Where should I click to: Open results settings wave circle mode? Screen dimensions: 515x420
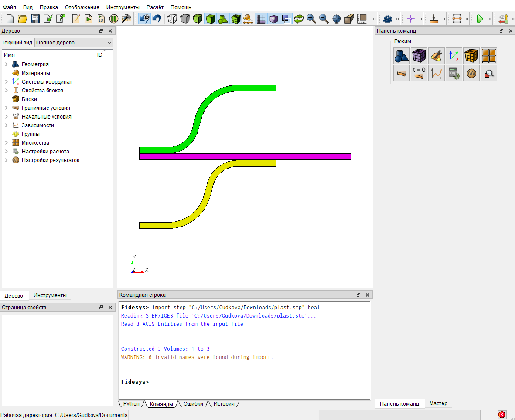(x=471, y=73)
